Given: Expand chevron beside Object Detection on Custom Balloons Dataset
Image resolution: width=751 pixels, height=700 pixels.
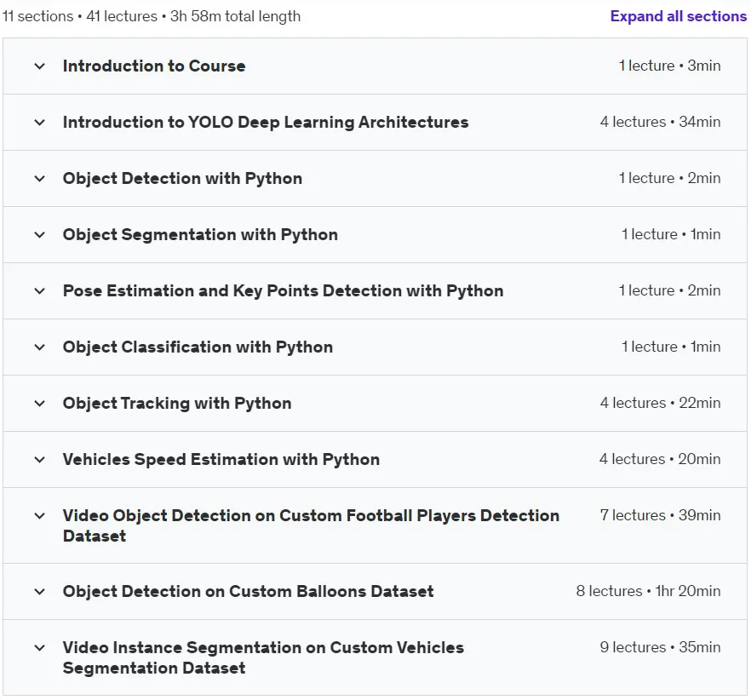Looking at the screenshot, I should point(40,592).
